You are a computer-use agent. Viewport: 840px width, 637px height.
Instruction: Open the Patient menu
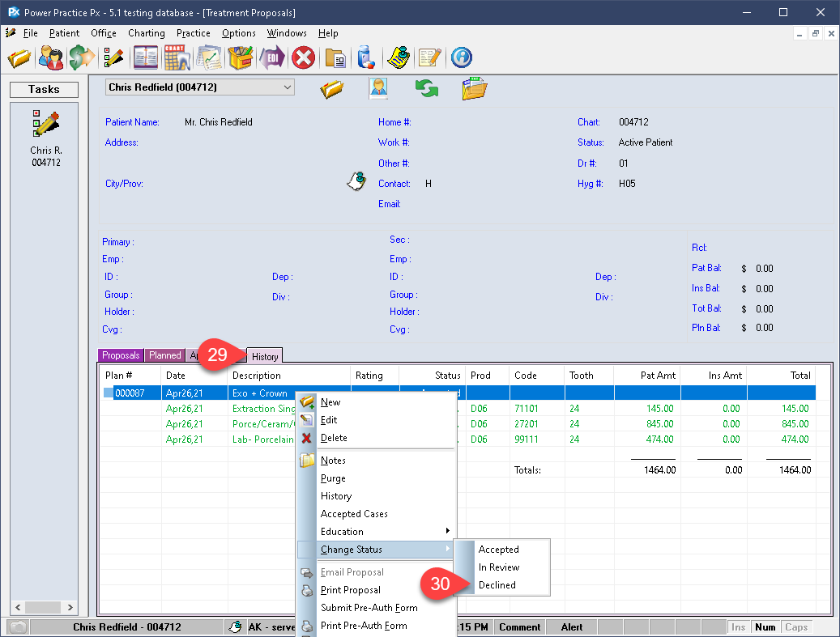[x=64, y=33]
